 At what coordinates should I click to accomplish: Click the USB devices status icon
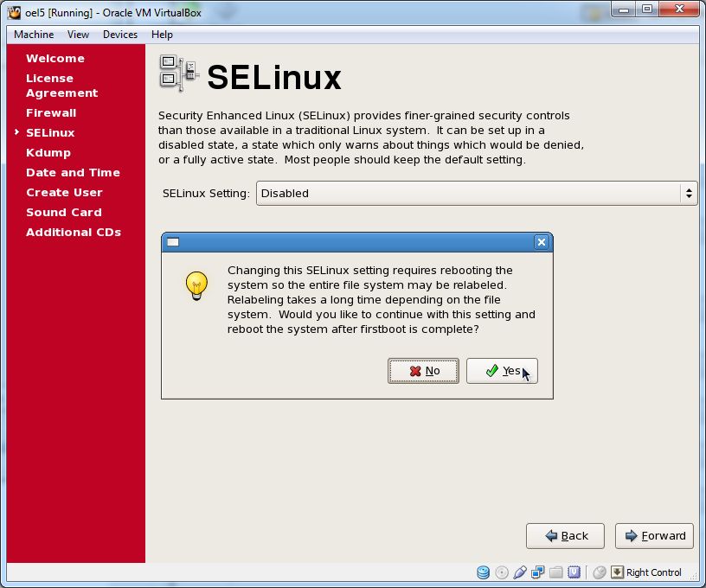click(x=520, y=572)
